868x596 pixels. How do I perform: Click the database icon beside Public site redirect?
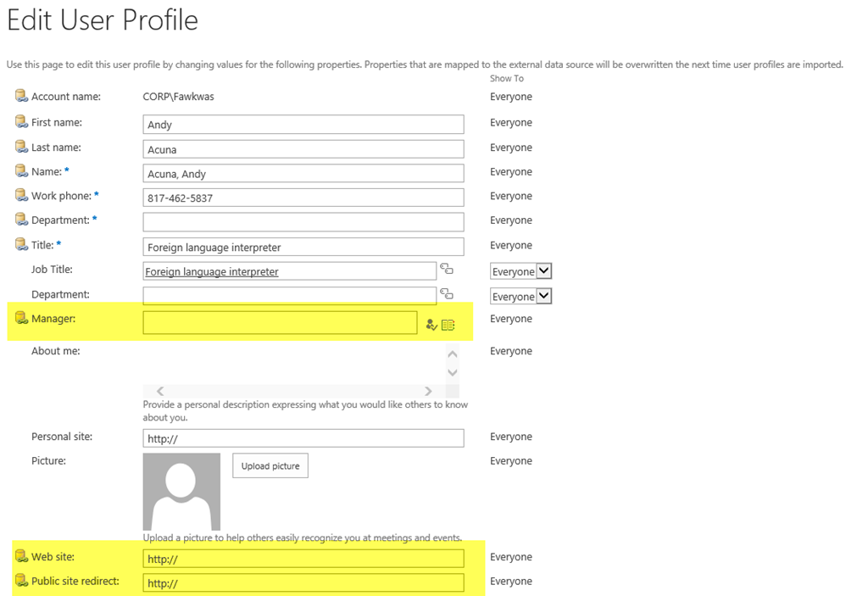tap(21, 581)
